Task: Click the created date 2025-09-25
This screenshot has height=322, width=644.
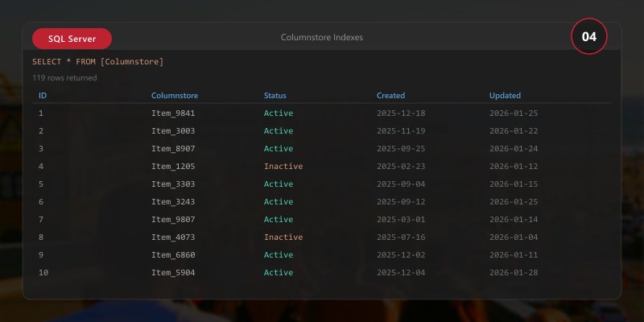Action: click(x=401, y=148)
